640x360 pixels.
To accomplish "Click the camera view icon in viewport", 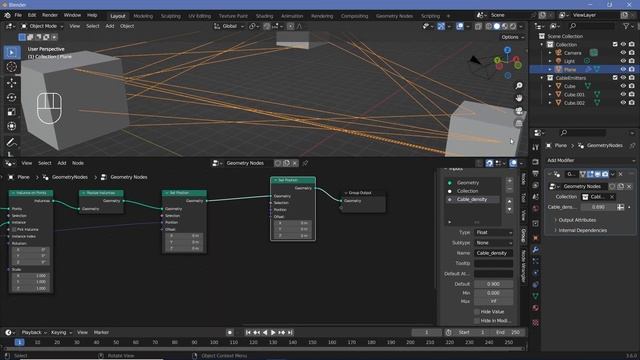I will pyautogui.click(x=519, y=111).
